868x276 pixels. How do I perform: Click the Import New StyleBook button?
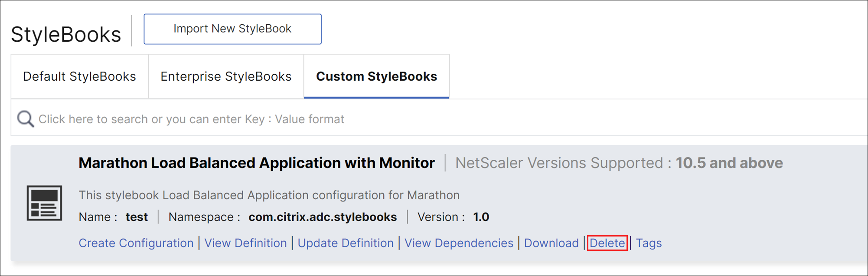click(232, 29)
